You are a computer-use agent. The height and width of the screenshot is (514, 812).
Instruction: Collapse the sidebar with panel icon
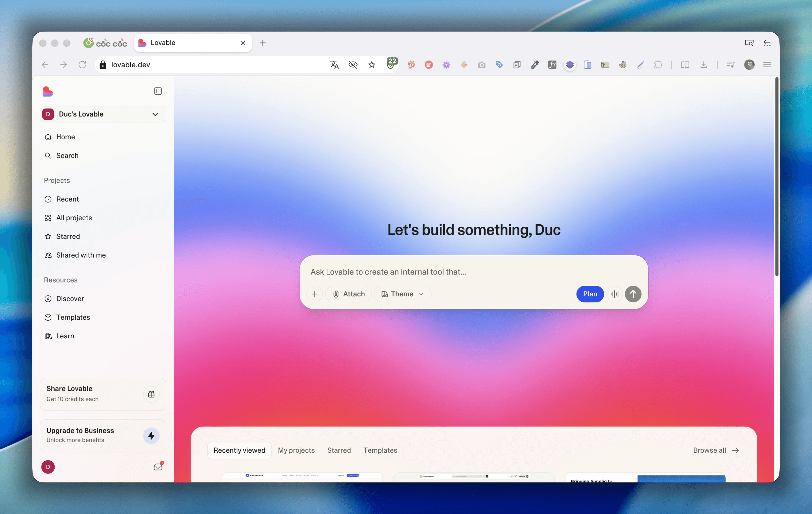(158, 91)
